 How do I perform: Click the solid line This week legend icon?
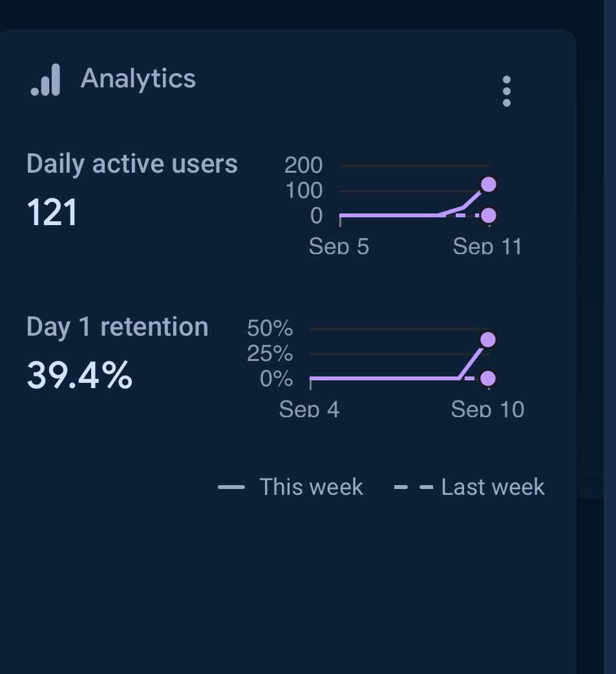231,487
